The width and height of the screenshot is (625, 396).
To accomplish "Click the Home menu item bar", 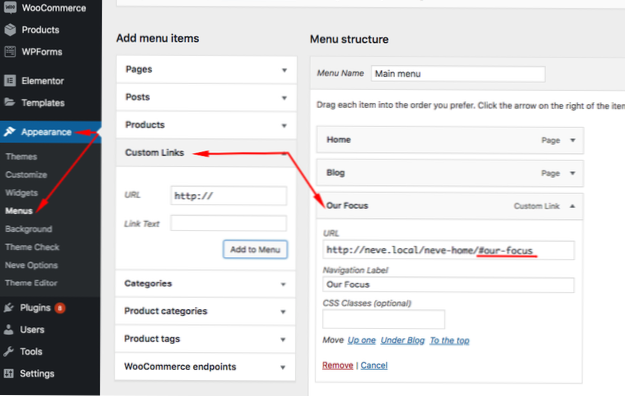I will point(450,140).
